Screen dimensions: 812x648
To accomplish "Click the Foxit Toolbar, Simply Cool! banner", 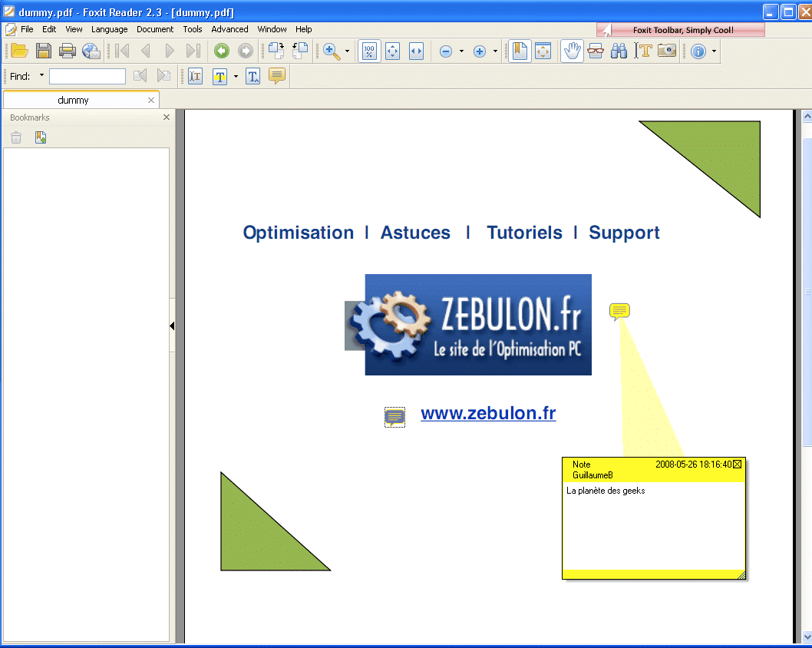I will coord(681,30).
